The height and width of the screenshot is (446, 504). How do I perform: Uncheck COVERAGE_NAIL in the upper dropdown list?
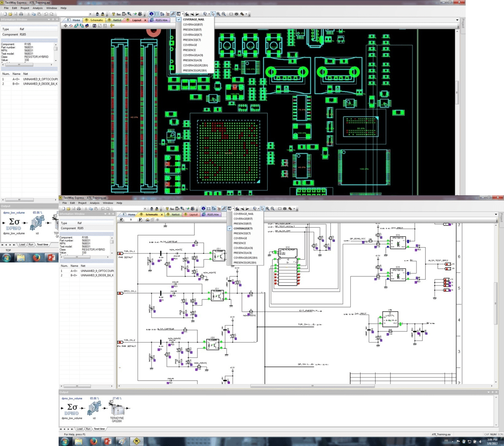click(193, 19)
